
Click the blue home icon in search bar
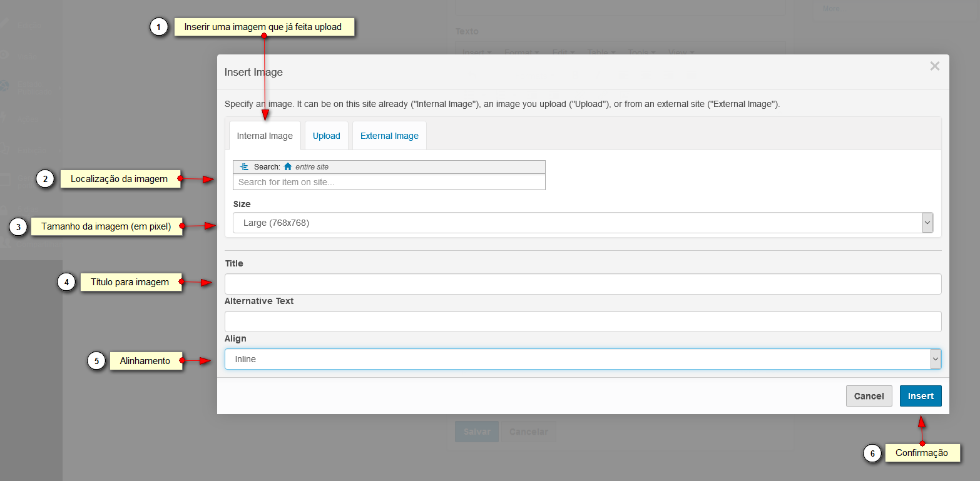tap(288, 167)
